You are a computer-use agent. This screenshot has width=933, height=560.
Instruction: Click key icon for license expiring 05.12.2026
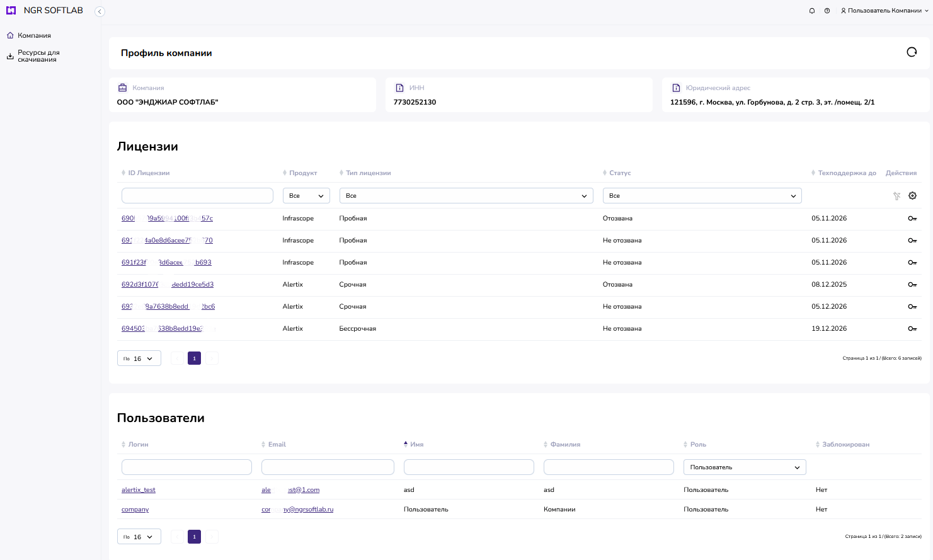[x=912, y=307]
